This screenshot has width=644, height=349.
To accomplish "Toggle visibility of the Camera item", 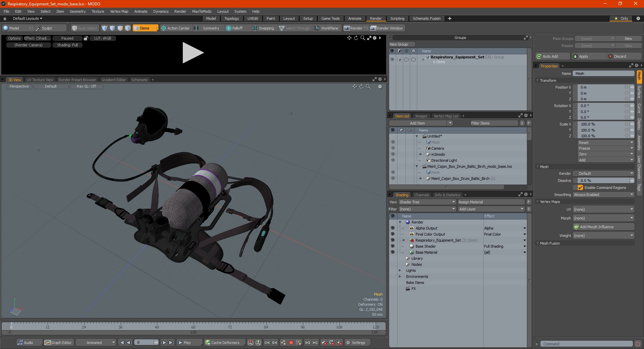I will (393, 148).
